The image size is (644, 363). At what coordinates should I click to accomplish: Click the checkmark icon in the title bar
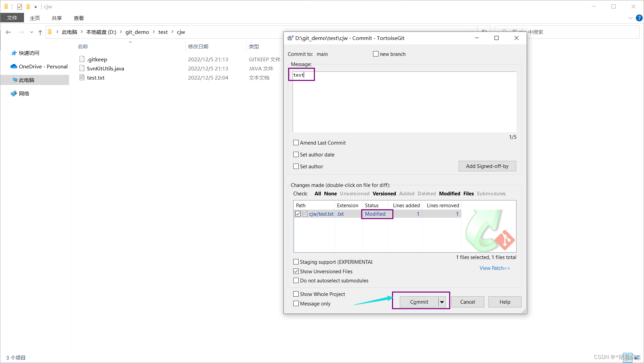point(19,6)
